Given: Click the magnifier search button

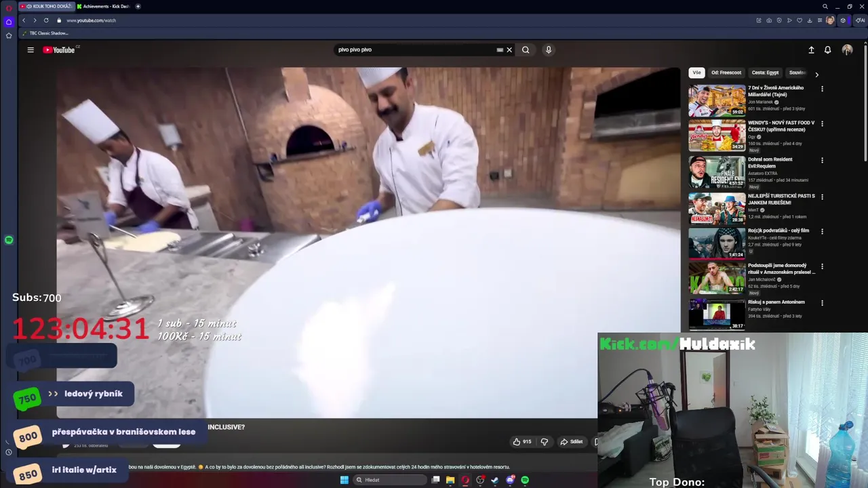Looking at the screenshot, I should pyautogui.click(x=526, y=49).
